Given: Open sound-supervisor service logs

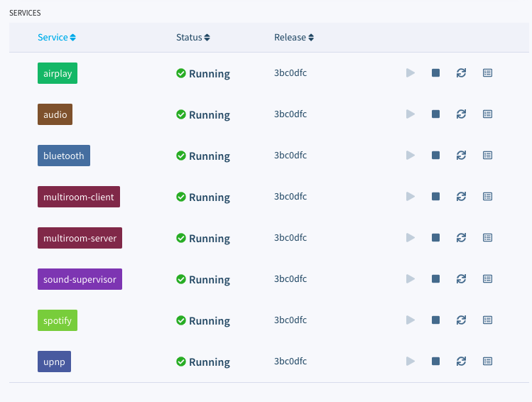Looking at the screenshot, I should point(487,279).
